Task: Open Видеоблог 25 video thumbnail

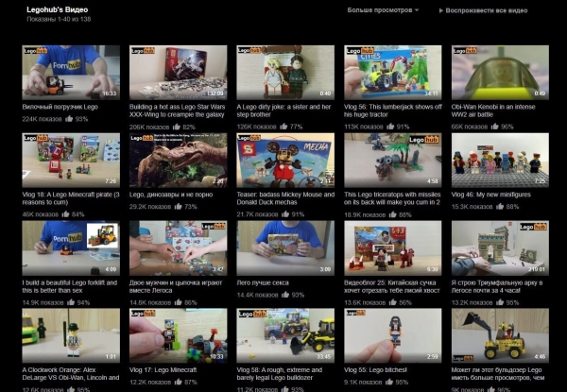Action: [x=393, y=248]
